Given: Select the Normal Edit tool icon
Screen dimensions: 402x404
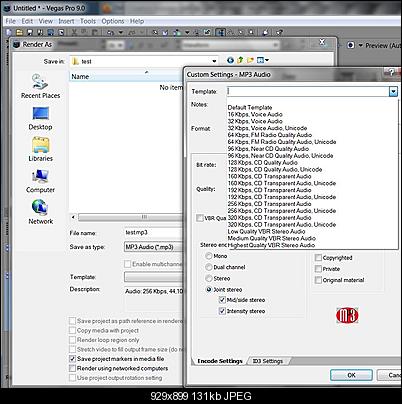Looking at the screenshot, I should [220, 32].
